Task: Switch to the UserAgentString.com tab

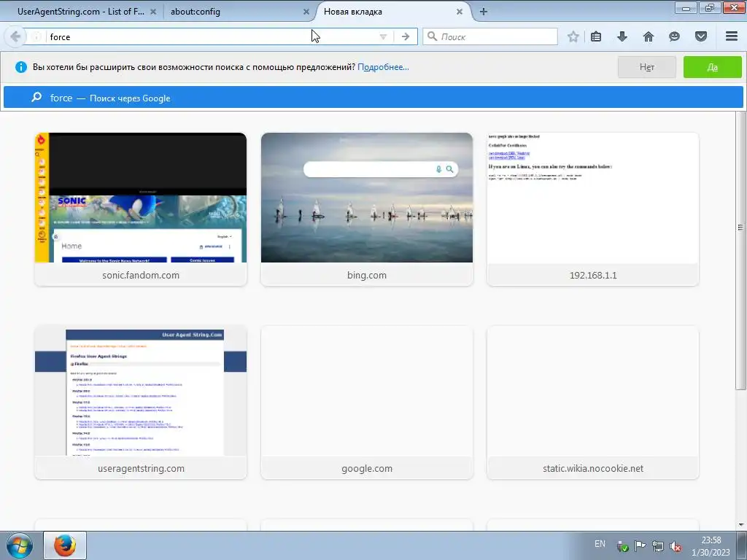Action: coord(80,12)
